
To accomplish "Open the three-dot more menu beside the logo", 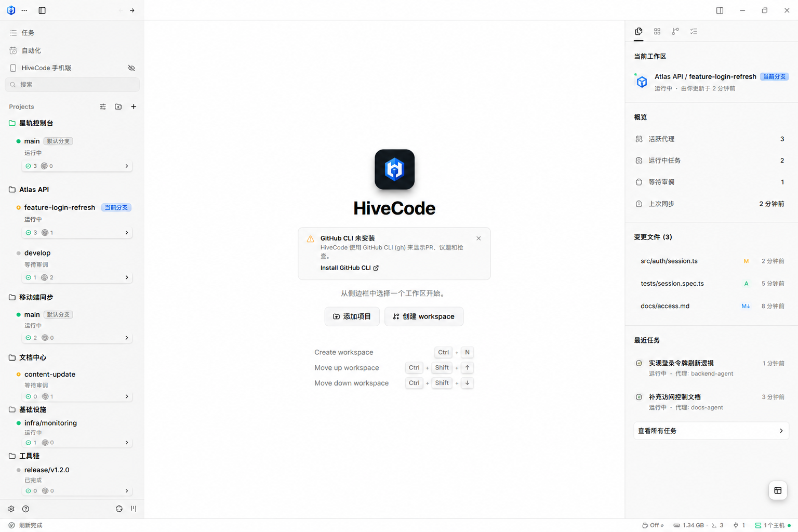I will [x=24, y=10].
